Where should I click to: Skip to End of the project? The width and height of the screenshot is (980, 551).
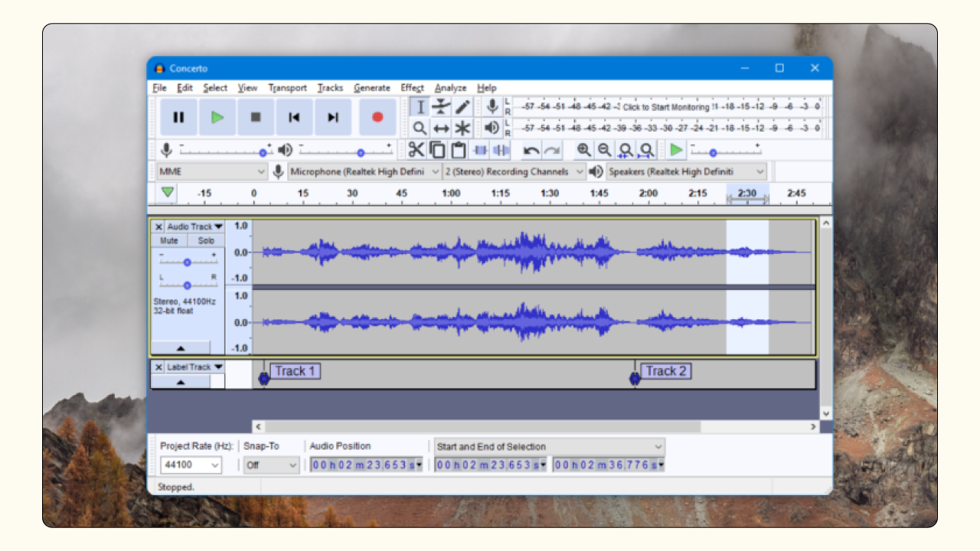coord(332,117)
